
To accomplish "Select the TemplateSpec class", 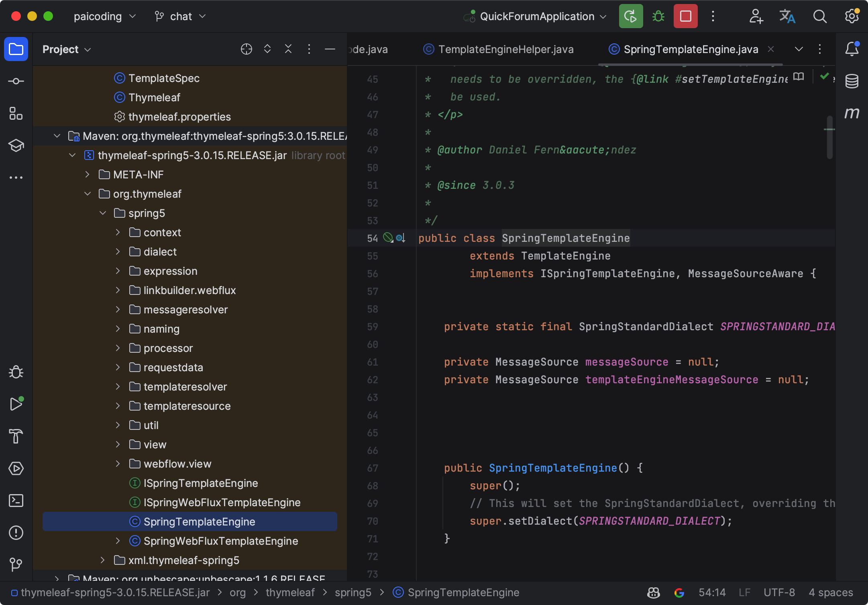I will (x=164, y=78).
